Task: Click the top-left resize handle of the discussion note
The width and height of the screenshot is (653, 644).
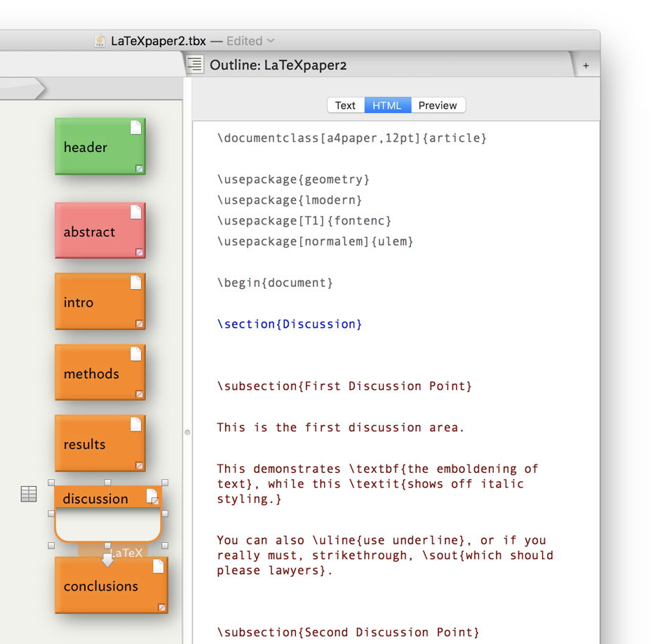Action: (x=51, y=483)
